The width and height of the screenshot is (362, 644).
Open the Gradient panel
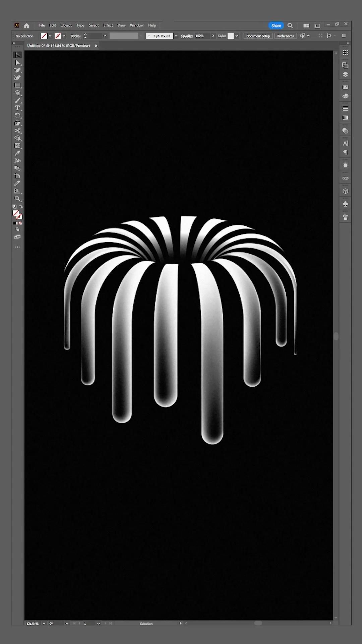click(x=345, y=118)
